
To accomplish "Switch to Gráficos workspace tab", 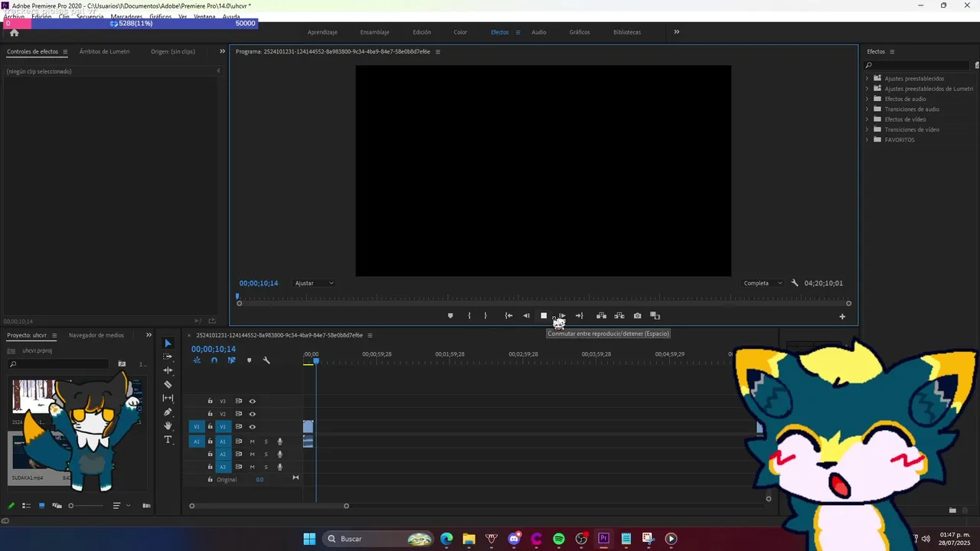I will tap(580, 32).
